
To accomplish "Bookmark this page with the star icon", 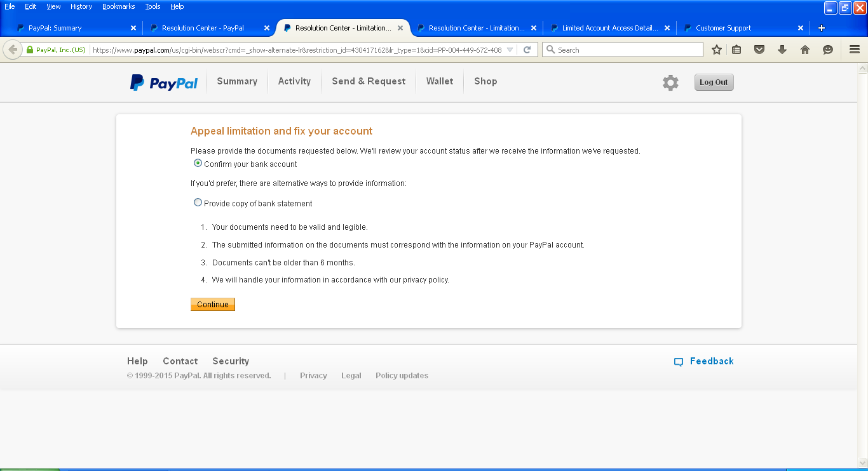I will [x=717, y=50].
